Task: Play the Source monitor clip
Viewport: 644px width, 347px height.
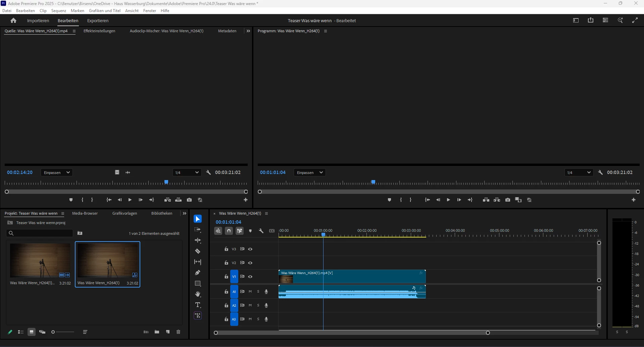Action: [130, 200]
